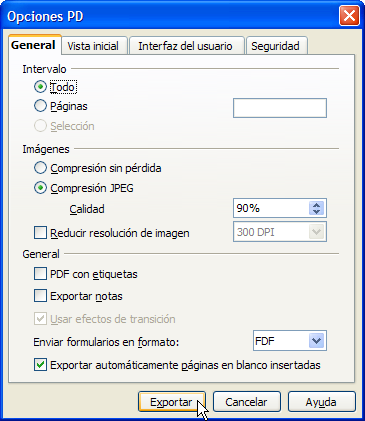Uncheck Exportar automáticamente páginas en blanco
Screen dimensions: 365x421
click(40, 365)
